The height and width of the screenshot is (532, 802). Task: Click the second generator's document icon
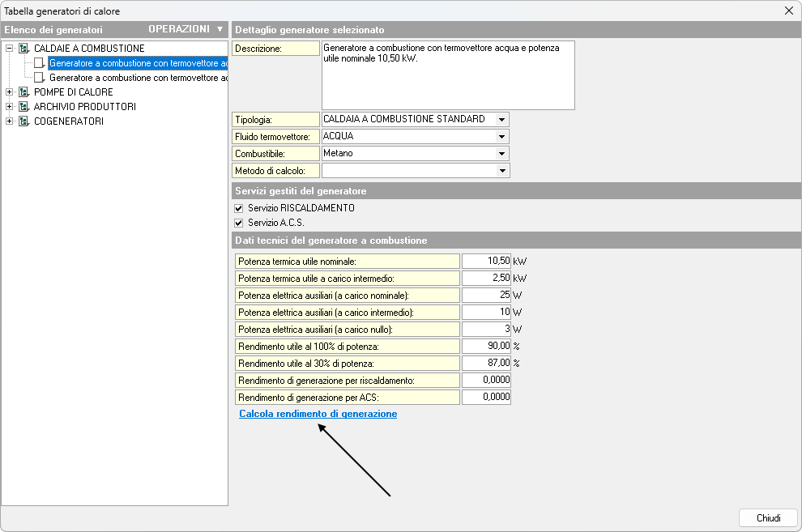(39, 78)
